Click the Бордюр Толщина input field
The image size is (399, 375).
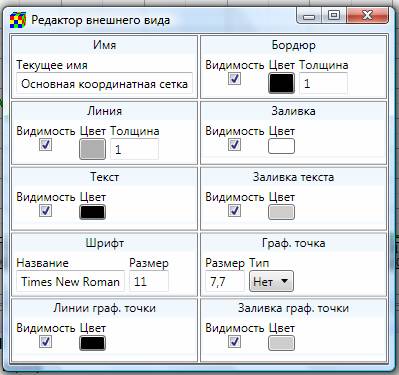323,83
